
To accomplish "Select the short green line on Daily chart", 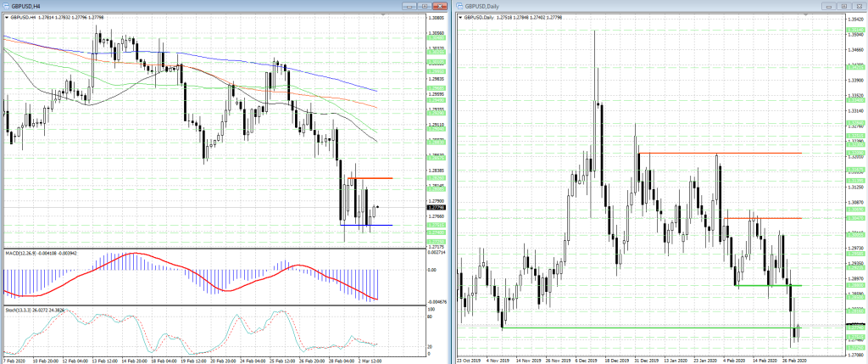I will point(768,285).
